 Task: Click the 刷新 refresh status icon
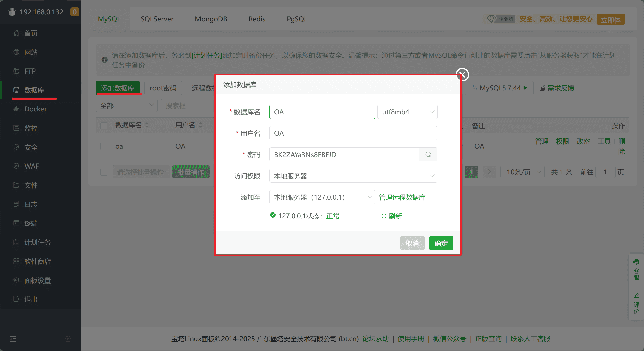click(x=384, y=216)
